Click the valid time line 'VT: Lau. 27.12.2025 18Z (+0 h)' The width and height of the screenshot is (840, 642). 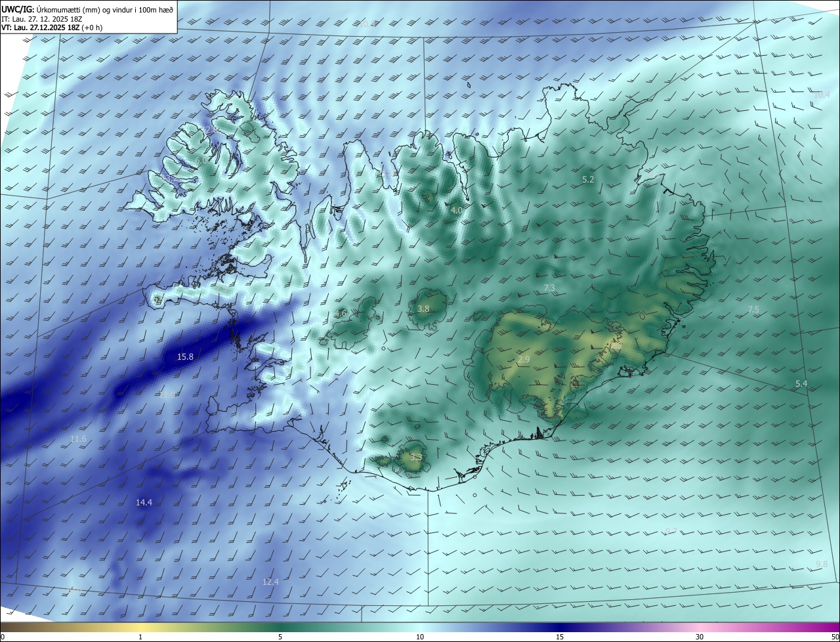click(52, 28)
